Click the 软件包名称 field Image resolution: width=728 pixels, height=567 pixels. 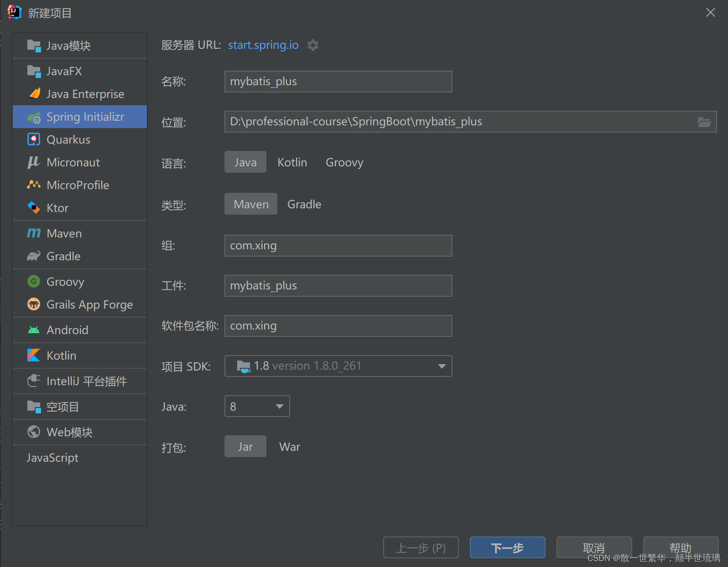(338, 326)
